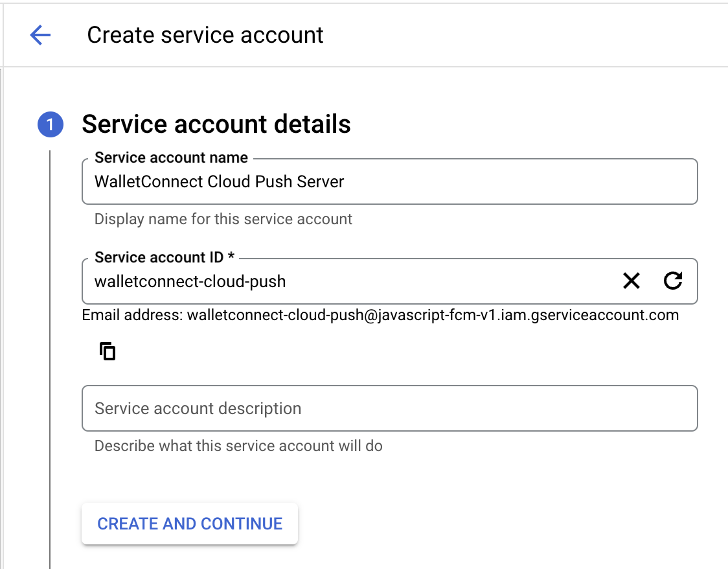
Task: Click CREATE AND CONTINUE button
Action: (189, 524)
